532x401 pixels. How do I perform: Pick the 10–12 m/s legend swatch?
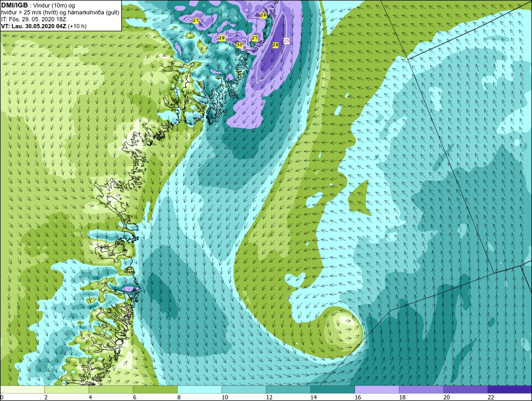[x=244, y=389]
